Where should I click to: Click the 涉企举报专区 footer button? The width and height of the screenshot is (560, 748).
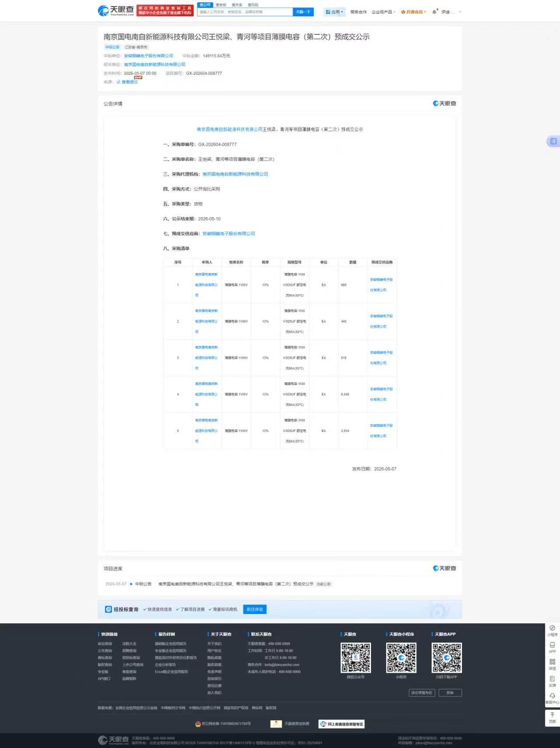pos(422,693)
